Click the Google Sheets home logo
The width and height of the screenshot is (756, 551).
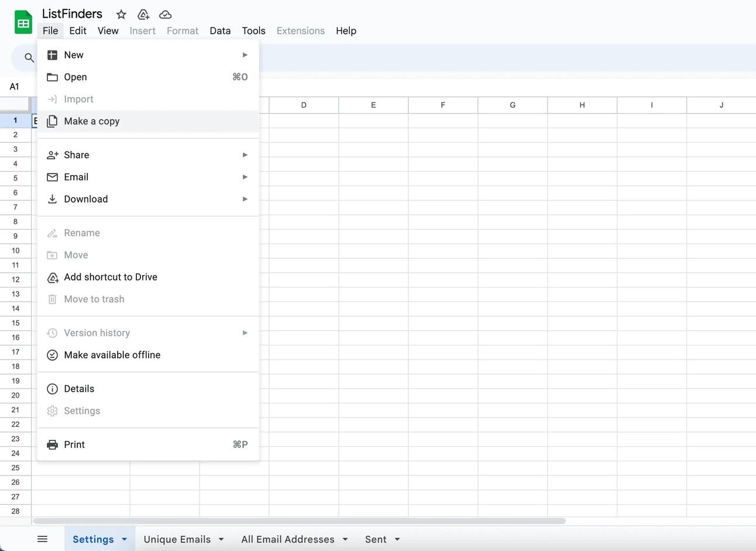(x=23, y=23)
